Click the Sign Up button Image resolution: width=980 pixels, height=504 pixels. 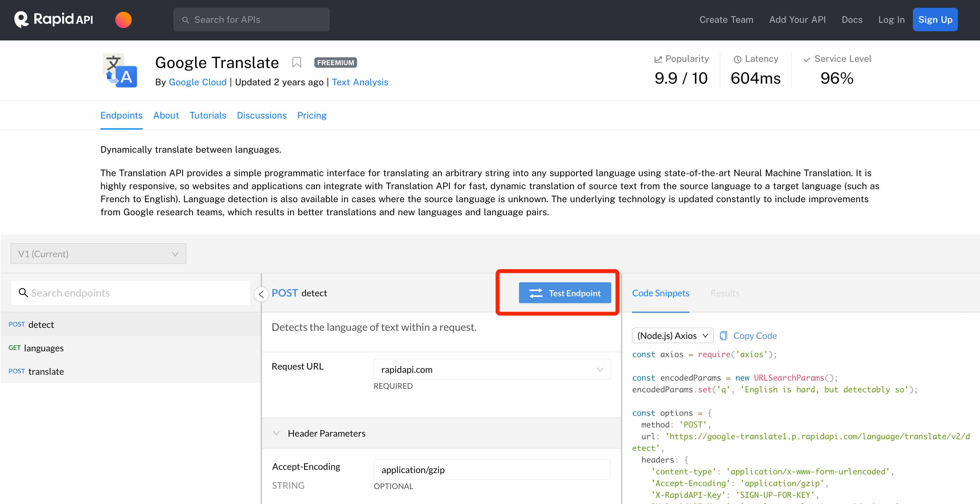pyautogui.click(x=935, y=20)
